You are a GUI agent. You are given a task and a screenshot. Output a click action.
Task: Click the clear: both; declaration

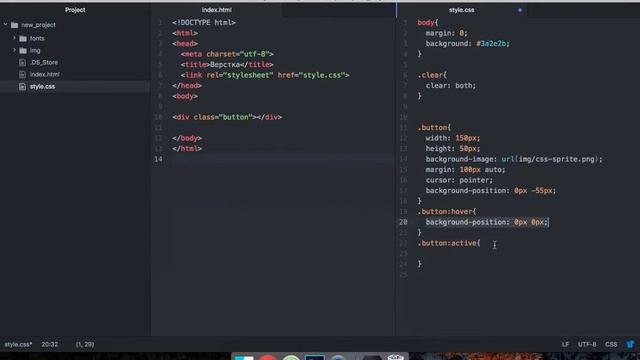coord(451,86)
